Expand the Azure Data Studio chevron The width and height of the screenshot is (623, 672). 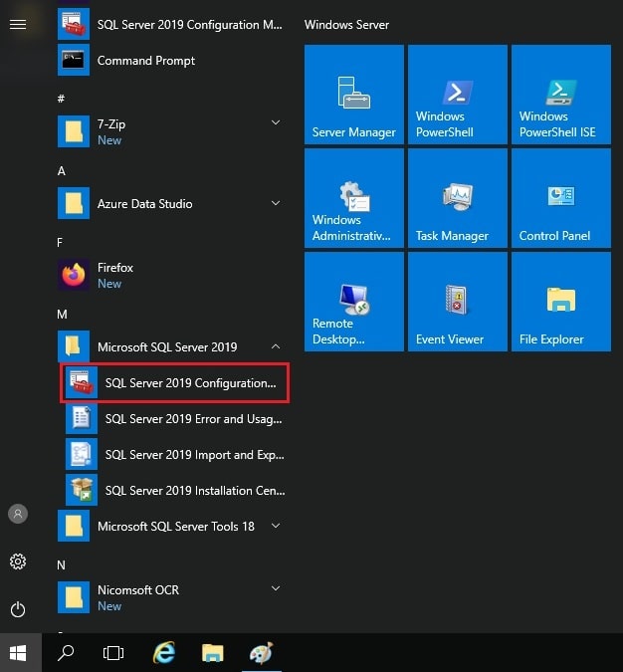click(276, 203)
